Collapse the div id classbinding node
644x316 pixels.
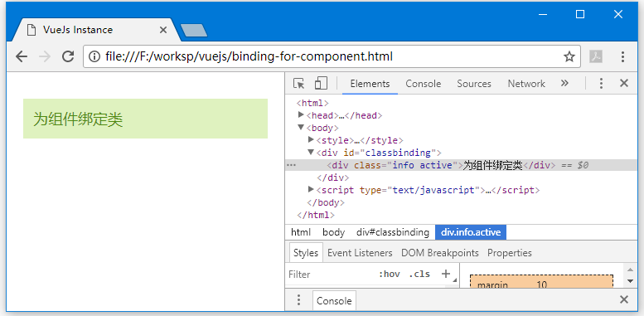click(311, 153)
